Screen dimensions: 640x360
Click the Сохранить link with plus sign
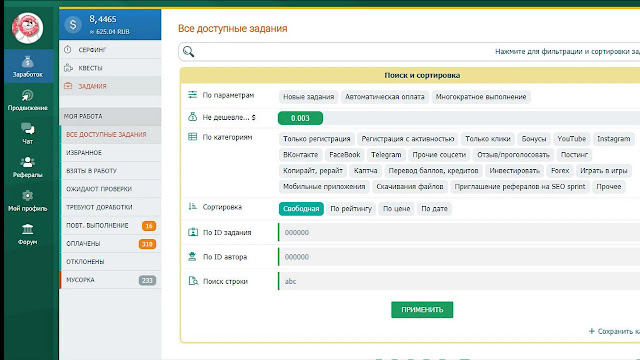point(614,331)
